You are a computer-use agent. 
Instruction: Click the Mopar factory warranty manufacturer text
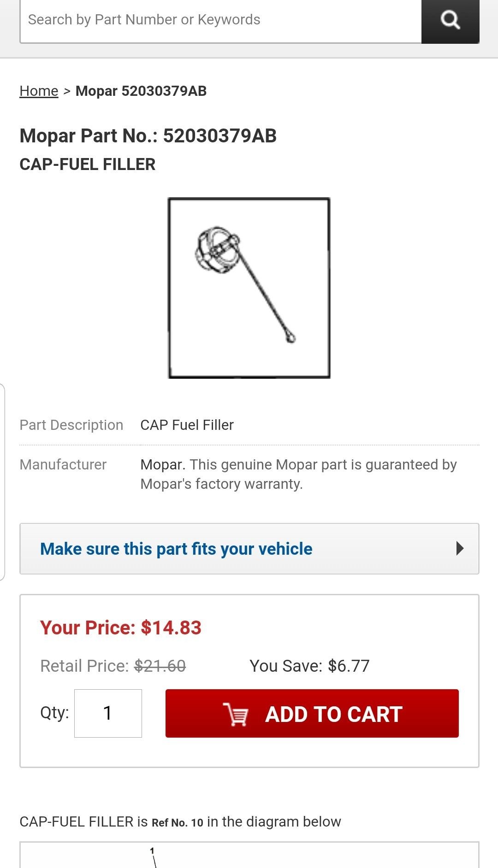pyautogui.click(x=298, y=474)
